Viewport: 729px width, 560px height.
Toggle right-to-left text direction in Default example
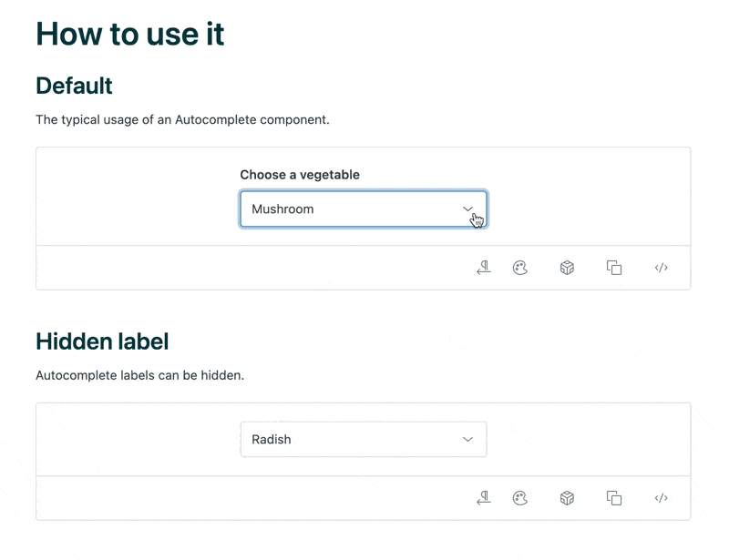tap(484, 268)
